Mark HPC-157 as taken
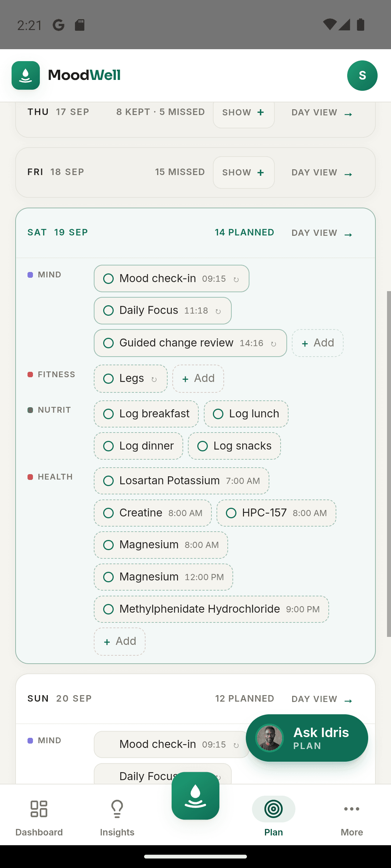The width and height of the screenshot is (391, 868). pyautogui.click(x=231, y=513)
